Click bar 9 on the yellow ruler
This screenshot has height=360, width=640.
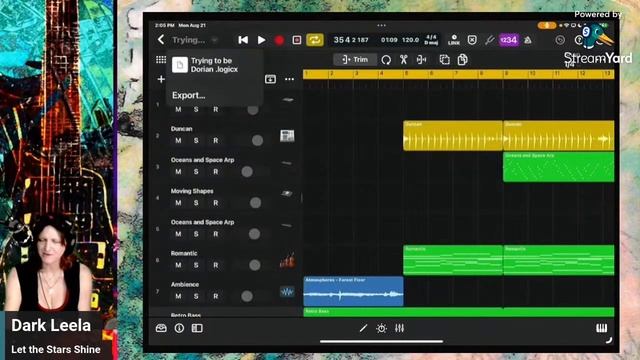(x=507, y=74)
